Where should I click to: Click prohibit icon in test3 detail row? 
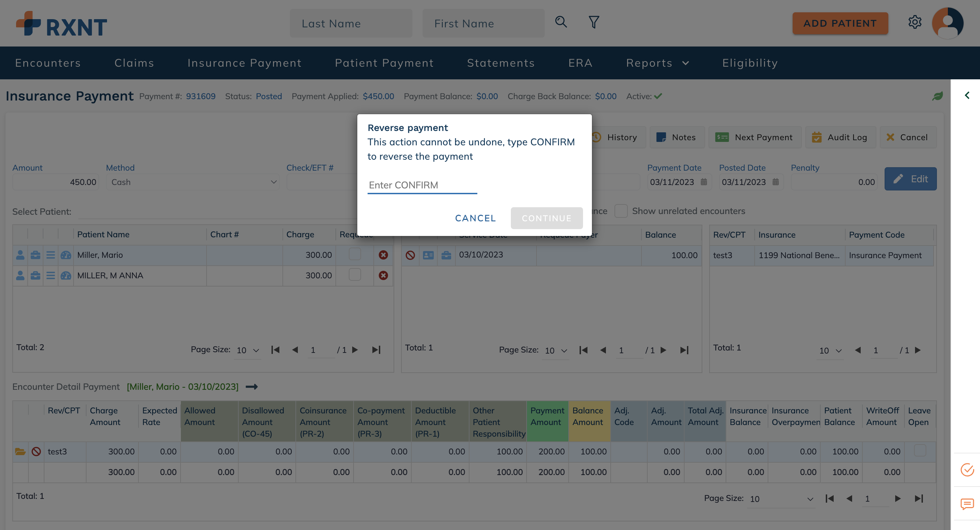coord(36,452)
